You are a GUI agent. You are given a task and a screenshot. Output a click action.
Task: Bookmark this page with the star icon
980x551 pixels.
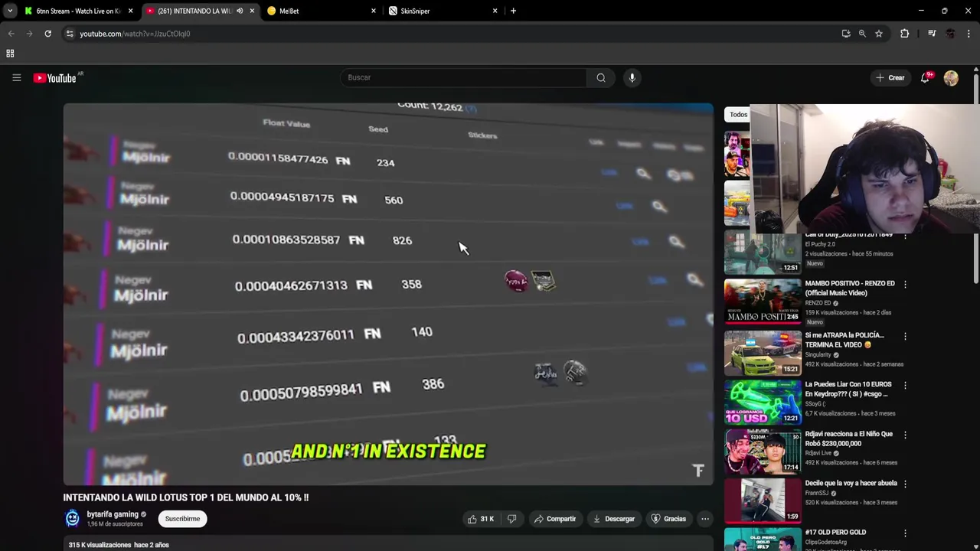[x=879, y=34]
